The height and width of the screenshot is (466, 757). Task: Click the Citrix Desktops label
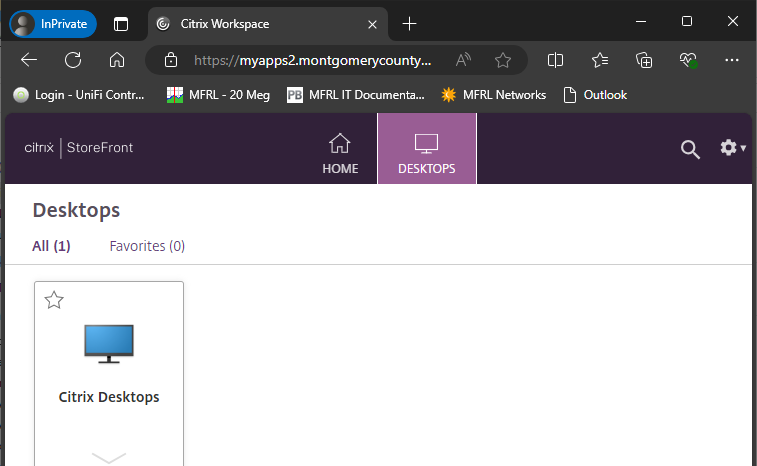coord(109,397)
